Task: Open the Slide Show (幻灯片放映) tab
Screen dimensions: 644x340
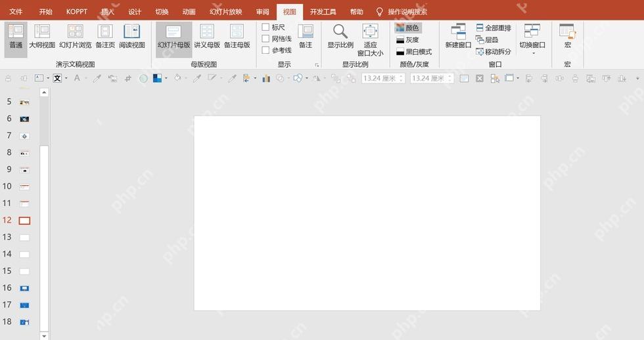Action: (x=226, y=11)
